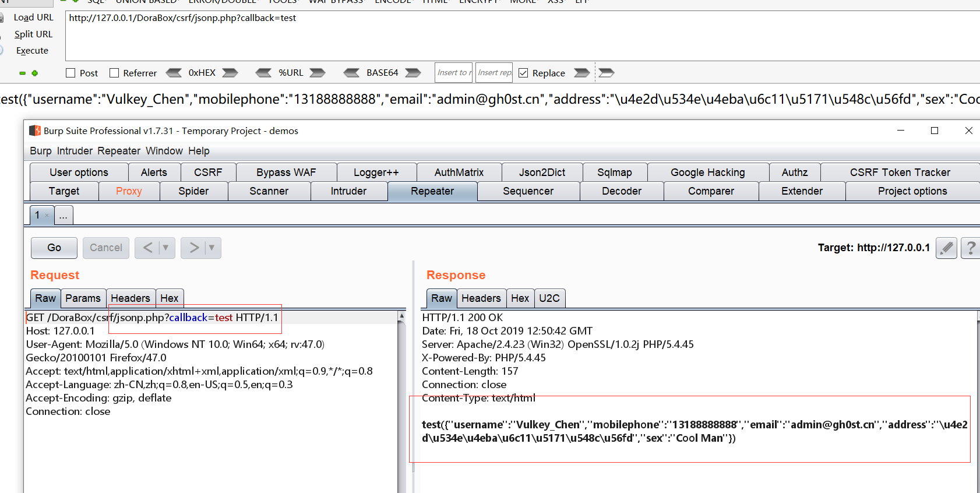Viewport: 980px width, 493px height.
Task: Uncheck the Replace checkbox
Action: click(x=523, y=73)
